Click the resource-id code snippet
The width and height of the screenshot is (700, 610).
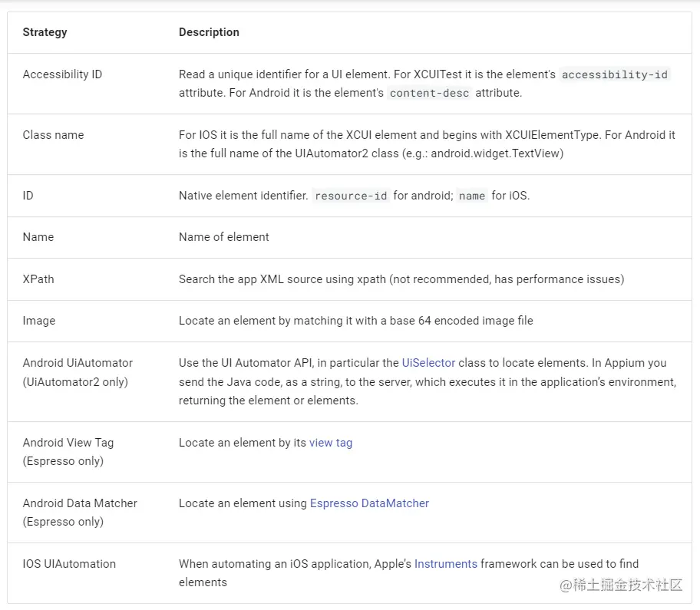click(351, 196)
